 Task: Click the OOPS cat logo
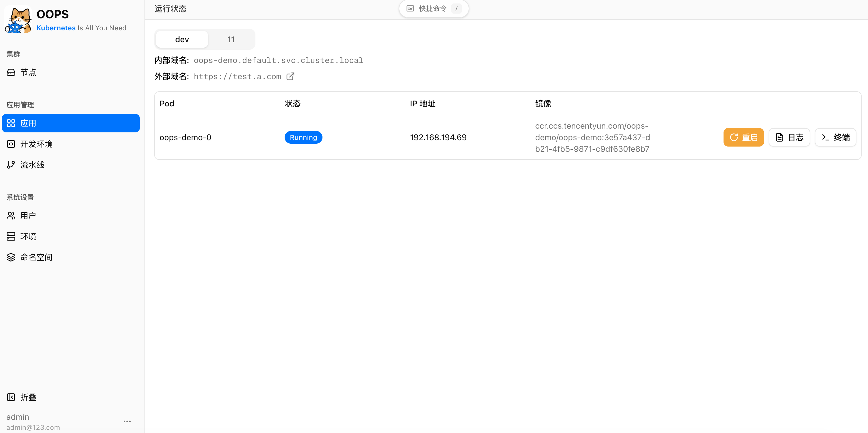18,20
